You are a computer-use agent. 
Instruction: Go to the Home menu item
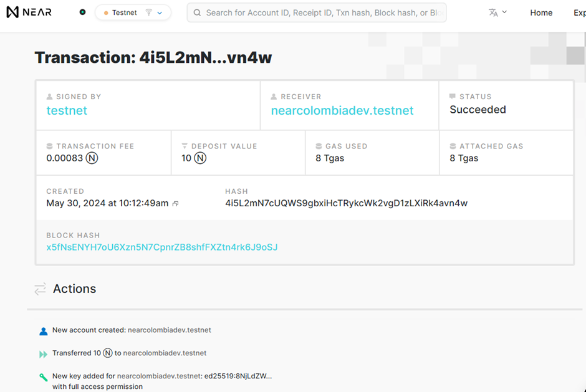click(541, 12)
